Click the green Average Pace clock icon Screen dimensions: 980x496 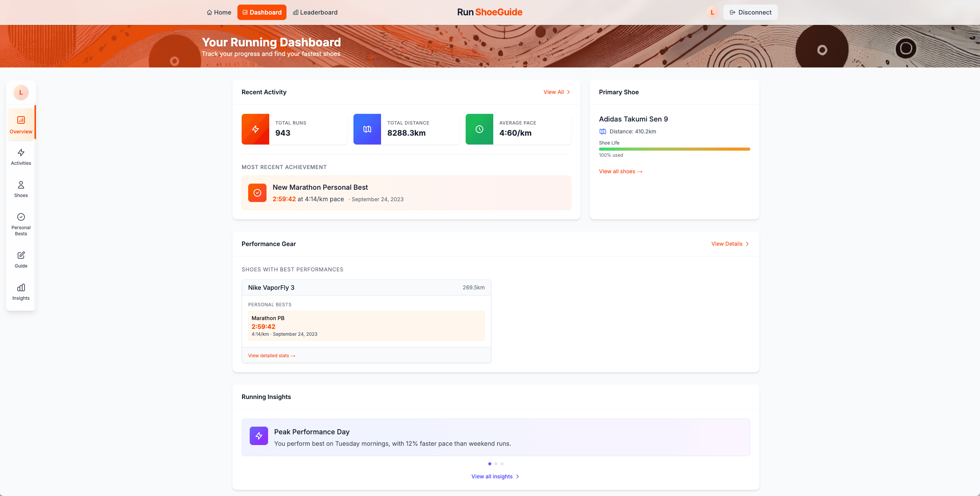[x=479, y=129]
